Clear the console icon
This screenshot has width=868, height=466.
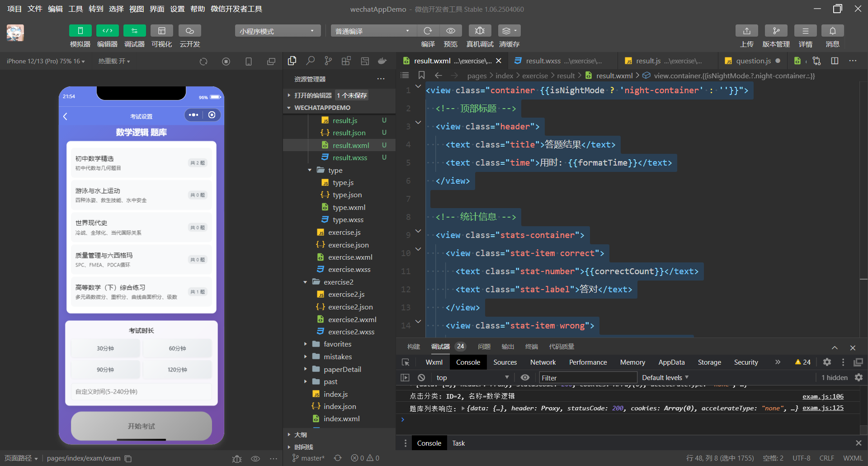pos(421,377)
